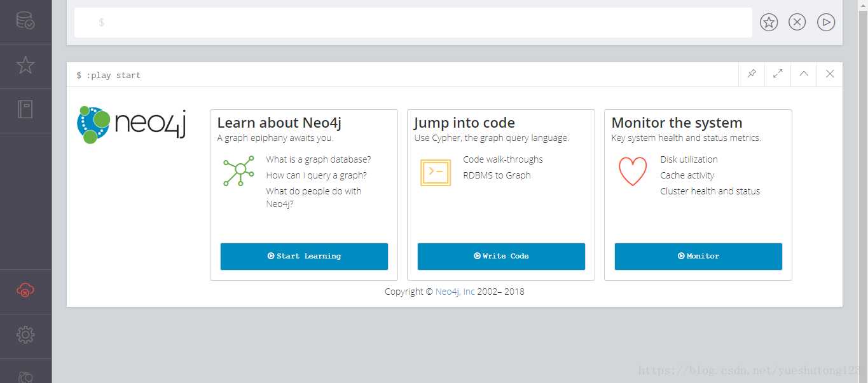Open the Documents book icon in the sidebar

[x=25, y=110]
